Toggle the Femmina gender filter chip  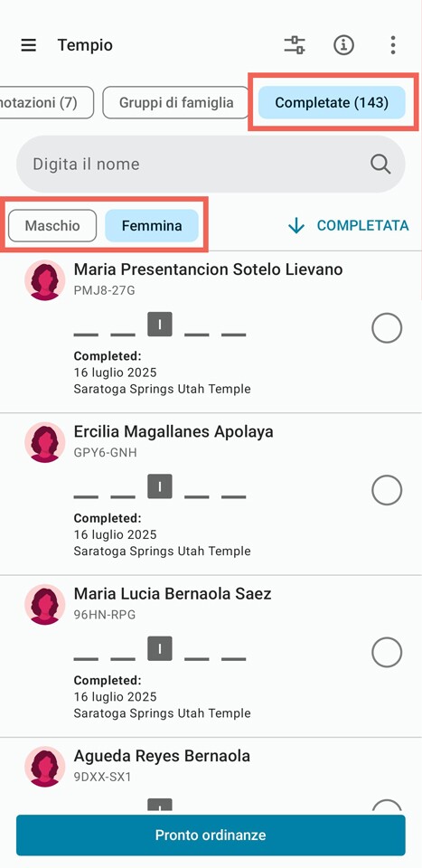click(x=152, y=226)
